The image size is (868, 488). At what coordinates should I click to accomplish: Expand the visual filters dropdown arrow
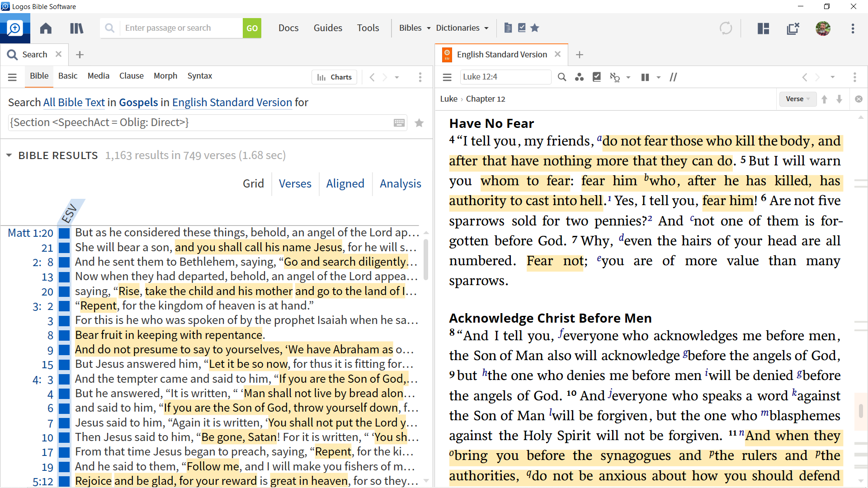point(628,78)
